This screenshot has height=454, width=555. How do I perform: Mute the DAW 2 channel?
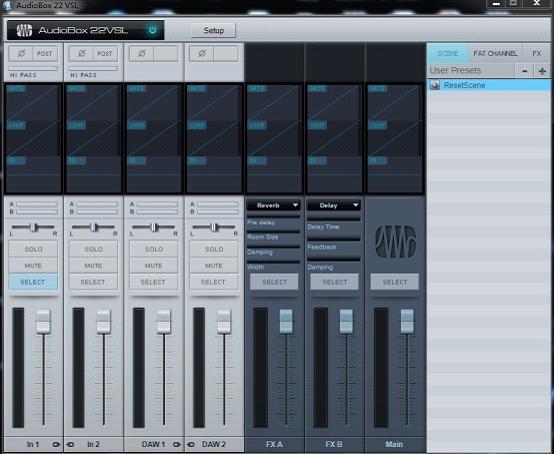[x=214, y=265]
